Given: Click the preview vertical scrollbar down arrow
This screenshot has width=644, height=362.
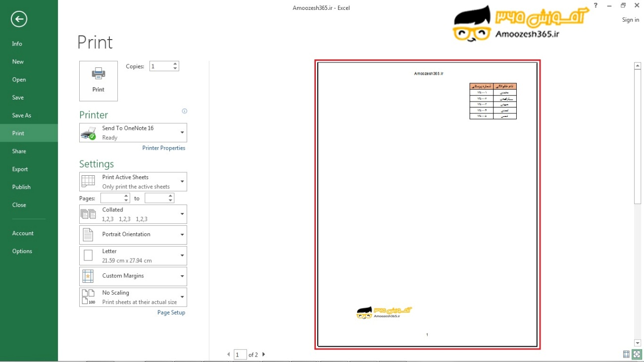Looking at the screenshot, I should pyautogui.click(x=638, y=343).
